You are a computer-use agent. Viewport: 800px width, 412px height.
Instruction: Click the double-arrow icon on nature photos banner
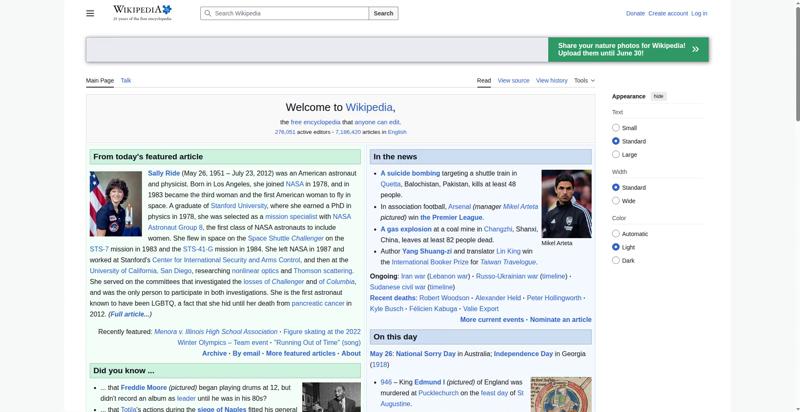point(695,49)
